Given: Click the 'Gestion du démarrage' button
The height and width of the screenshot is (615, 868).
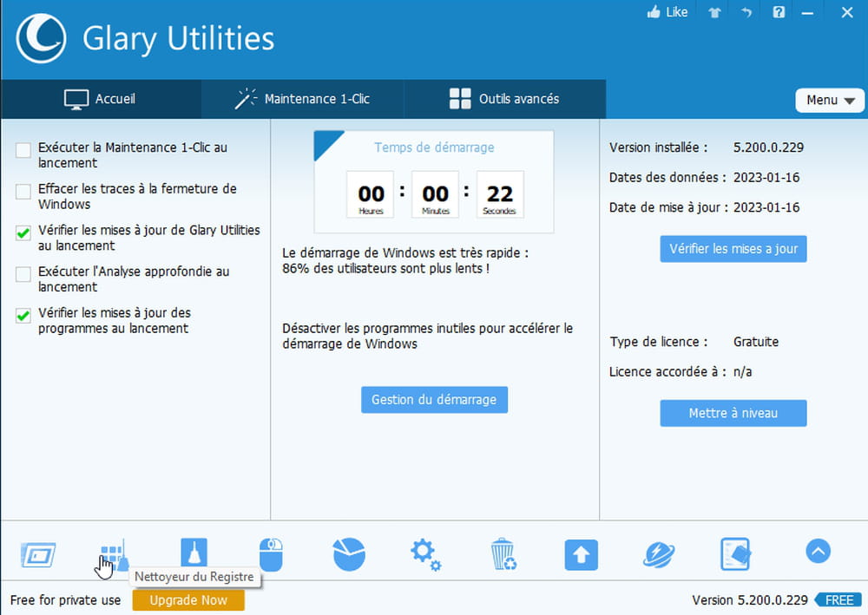Looking at the screenshot, I should (434, 400).
